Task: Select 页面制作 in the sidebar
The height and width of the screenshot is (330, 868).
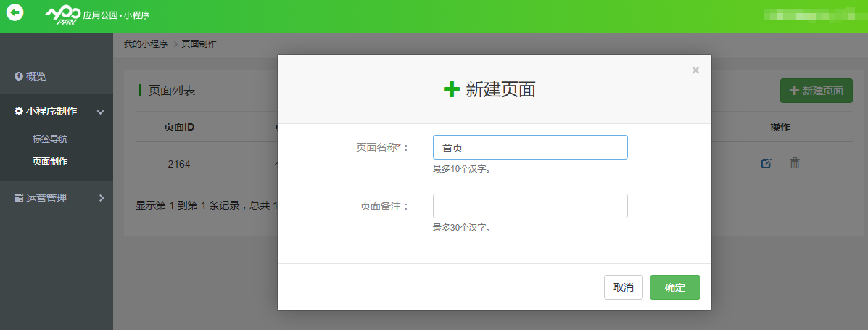Action: click(x=50, y=161)
